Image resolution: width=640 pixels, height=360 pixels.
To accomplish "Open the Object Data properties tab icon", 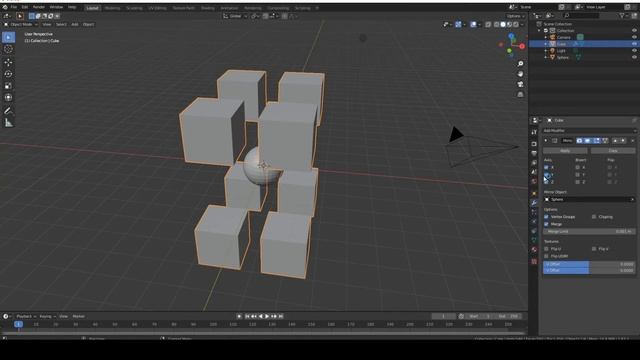I will pyautogui.click(x=534, y=240).
